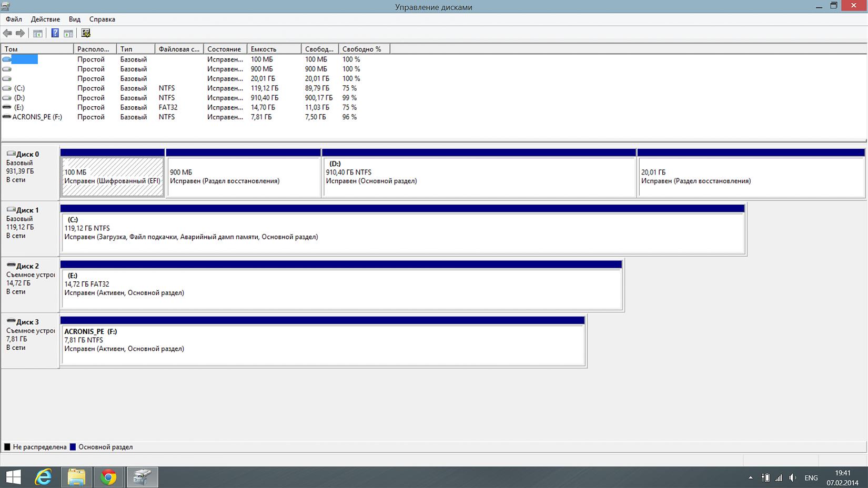Click the drive icon beside (C:) in the volume list
Image resolution: width=868 pixels, height=488 pixels.
pyautogui.click(x=7, y=88)
